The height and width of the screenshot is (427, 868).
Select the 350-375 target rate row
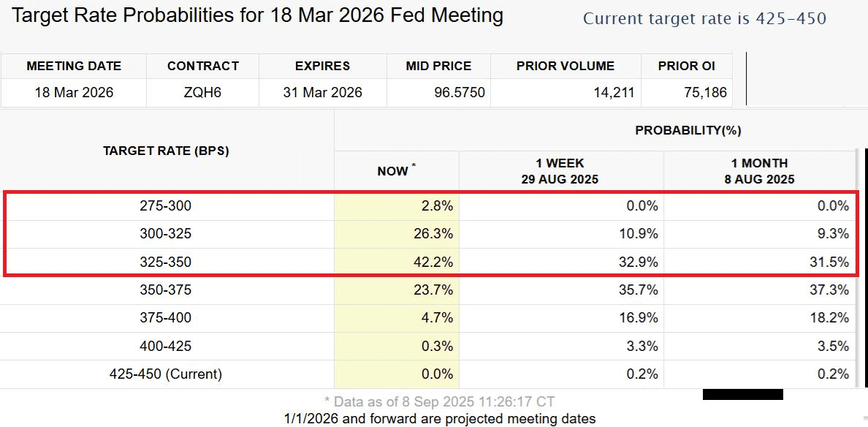(x=166, y=290)
